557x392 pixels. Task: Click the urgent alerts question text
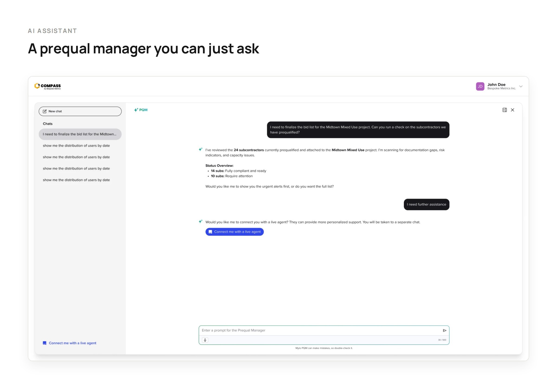(269, 187)
